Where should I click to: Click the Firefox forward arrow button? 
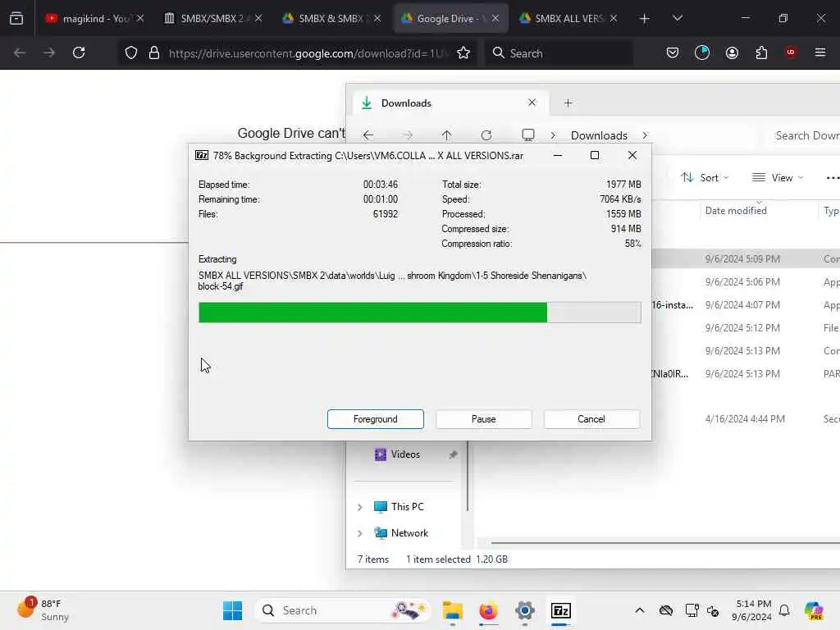coord(48,52)
